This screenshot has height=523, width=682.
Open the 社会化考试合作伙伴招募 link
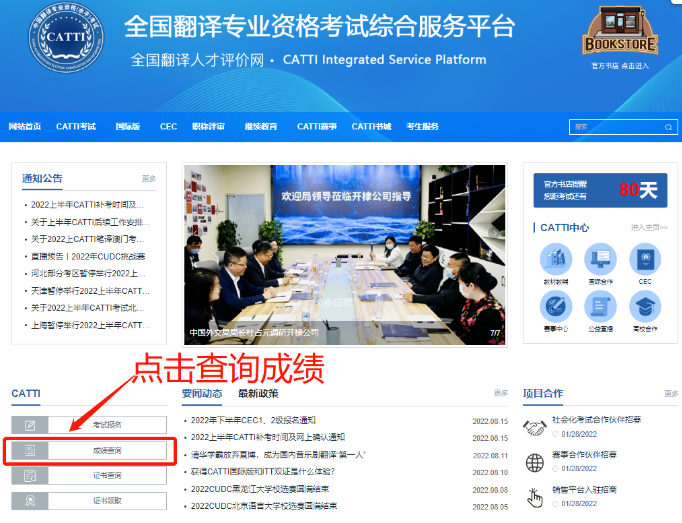tap(596, 420)
